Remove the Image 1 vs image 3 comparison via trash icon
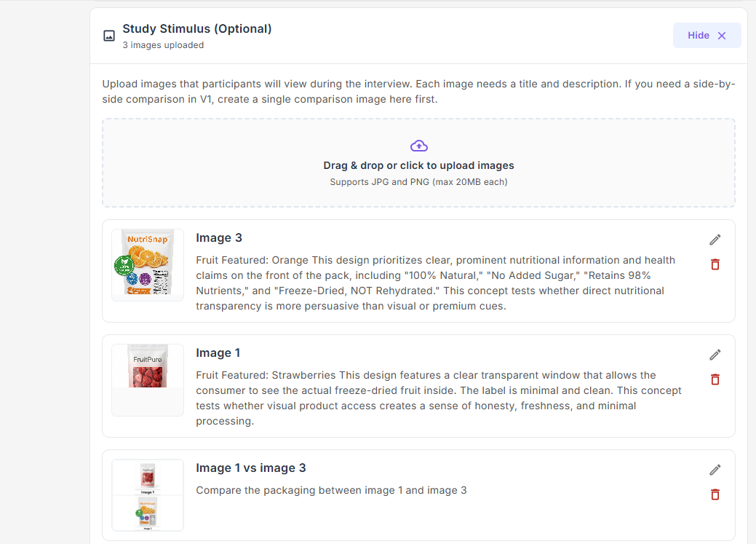This screenshot has width=756, height=544. click(715, 494)
